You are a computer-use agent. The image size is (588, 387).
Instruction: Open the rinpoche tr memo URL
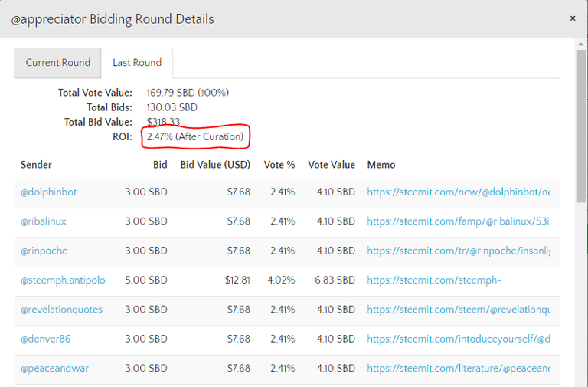[x=459, y=251]
